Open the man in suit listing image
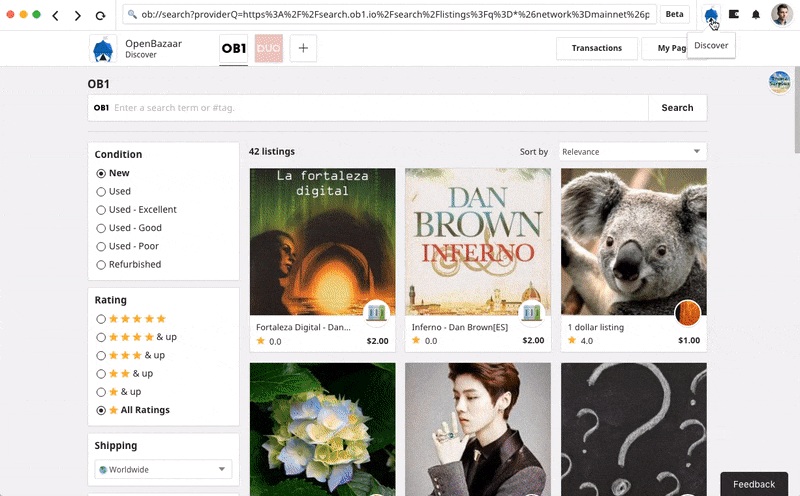This screenshot has width=800, height=496. [478, 429]
